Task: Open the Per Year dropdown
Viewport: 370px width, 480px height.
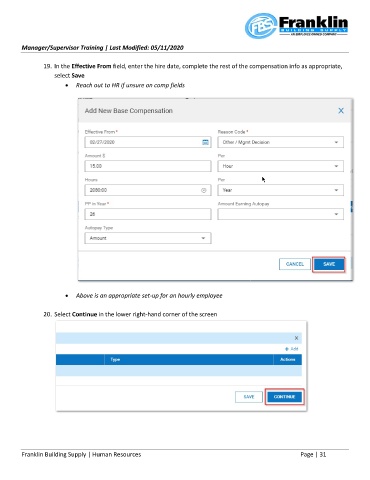Action: coord(280,190)
